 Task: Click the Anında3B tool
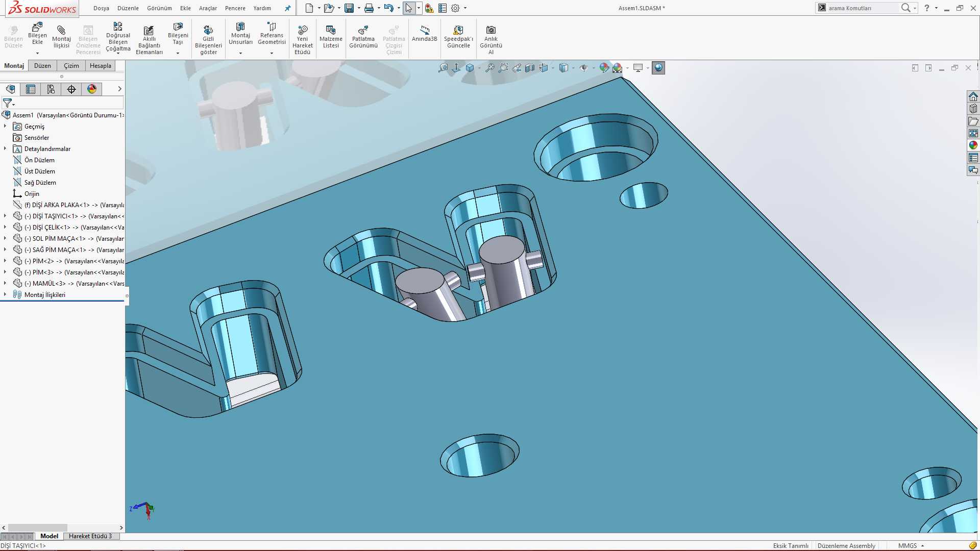[x=424, y=34]
